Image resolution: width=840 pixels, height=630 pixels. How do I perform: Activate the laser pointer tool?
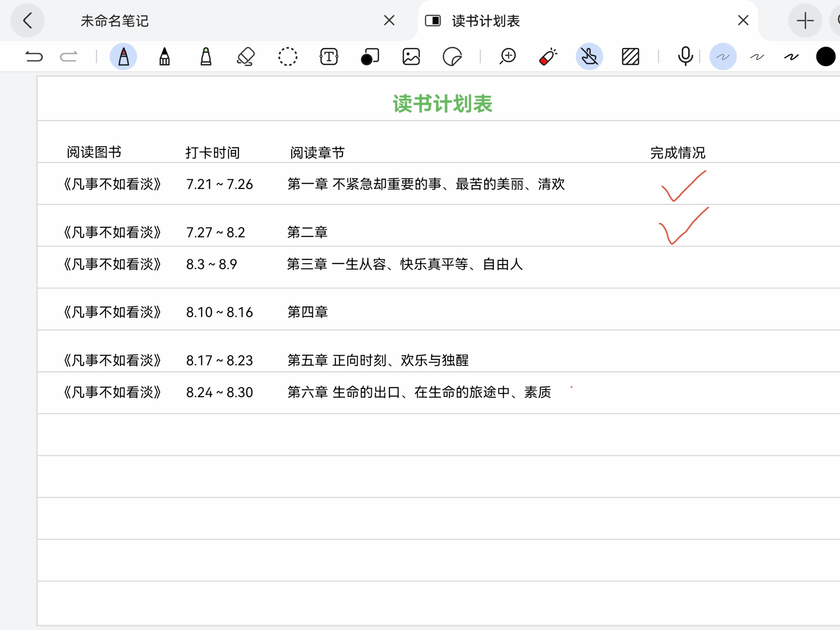(x=548, y=57)
